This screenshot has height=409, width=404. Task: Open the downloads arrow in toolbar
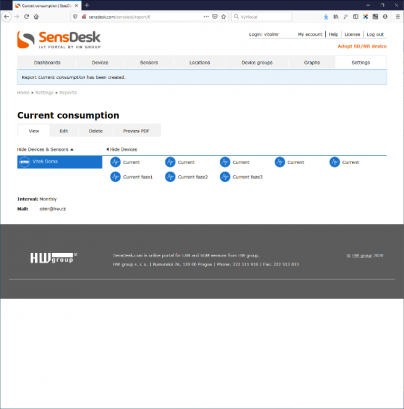click(326, 17)
